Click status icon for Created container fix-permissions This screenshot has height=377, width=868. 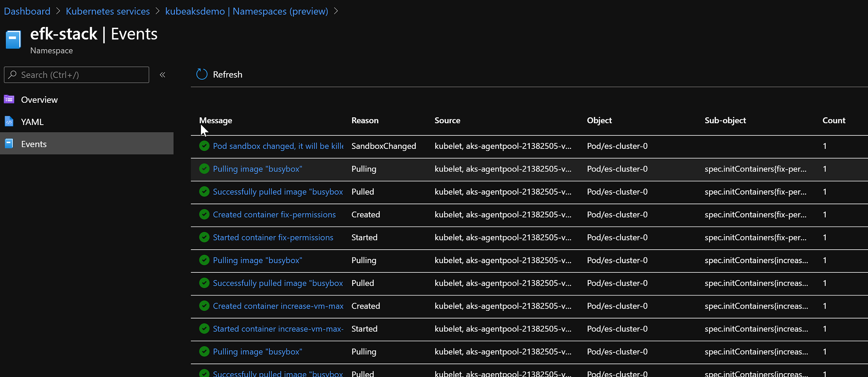(x=204, y=214)
